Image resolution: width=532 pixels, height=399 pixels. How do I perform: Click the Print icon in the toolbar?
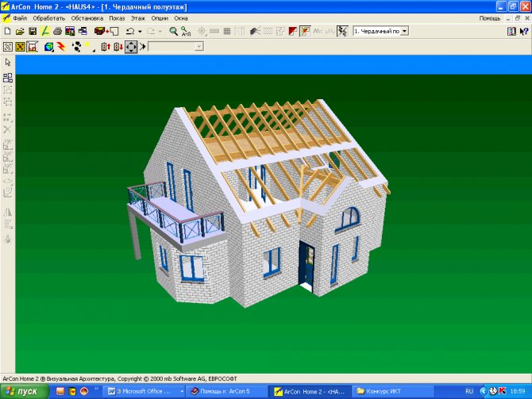point(58,31)
